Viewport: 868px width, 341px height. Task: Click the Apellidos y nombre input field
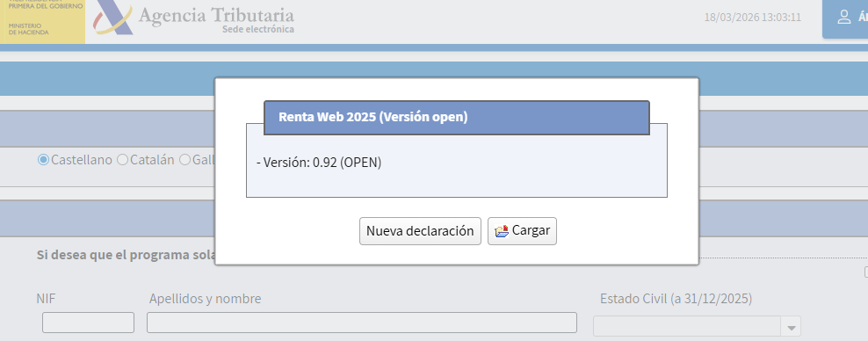pos(361,323)
